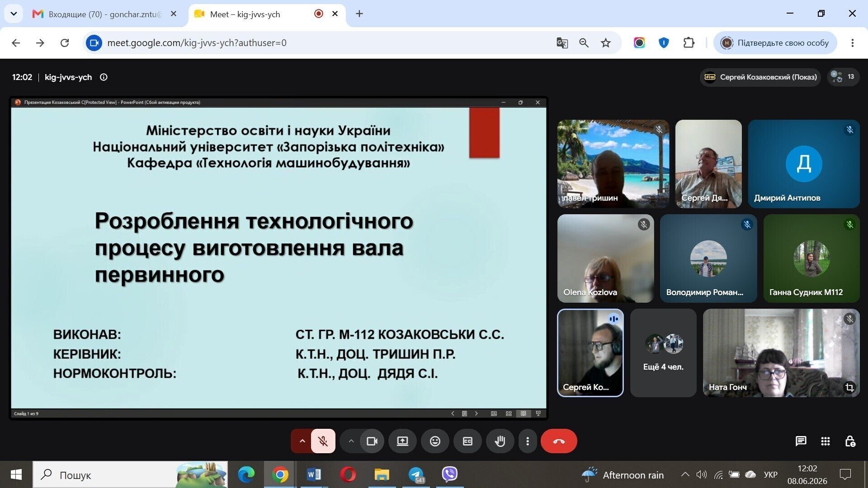Click the Present now screen share button
Viewport: 868px width, 488px height.
[x=402, y=441]
